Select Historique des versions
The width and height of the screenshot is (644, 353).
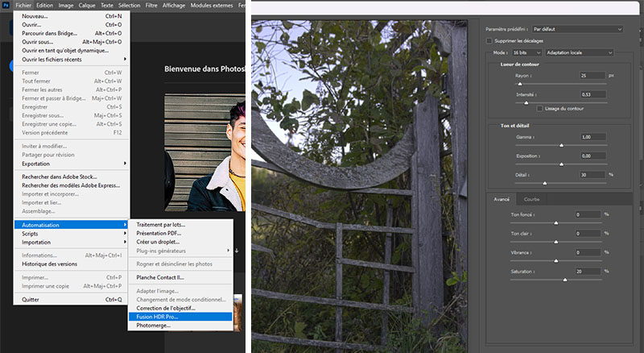coord(72,264)
